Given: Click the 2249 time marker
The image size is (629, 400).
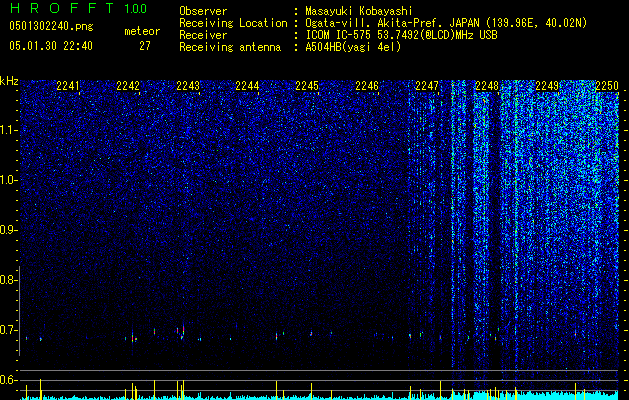Looking at the screenshot, I should (x=547, y=86).
